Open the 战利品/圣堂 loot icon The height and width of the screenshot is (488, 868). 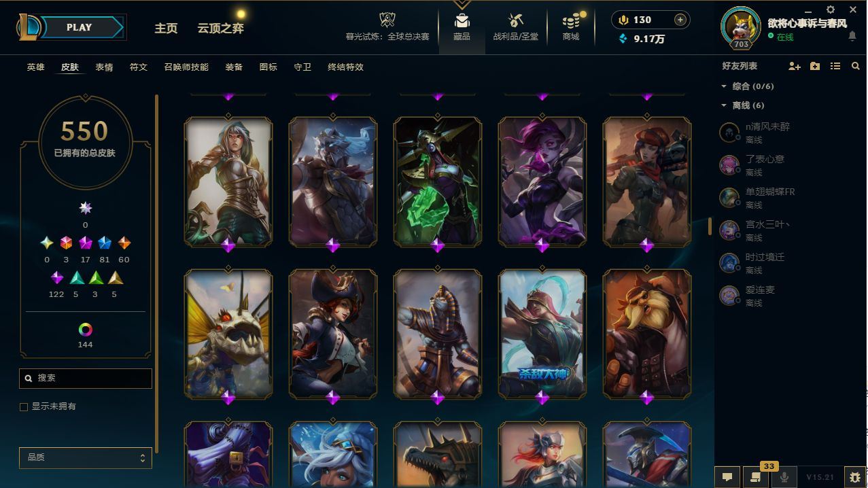(x=516, y=20)
